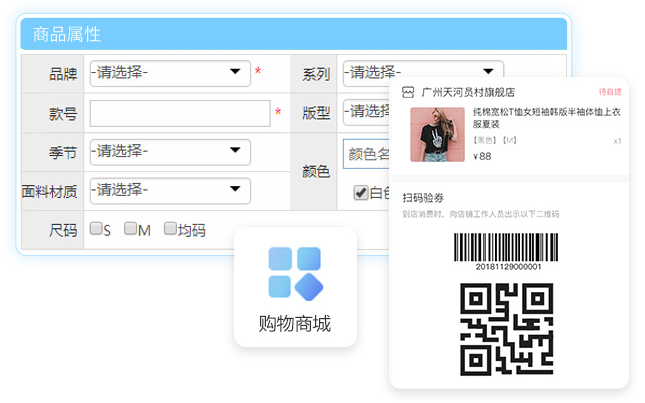The width and height of the screenshot is (645, 403).
Task: Click the 广州天河员村旗舰店 store name
Action: [468, 92]
